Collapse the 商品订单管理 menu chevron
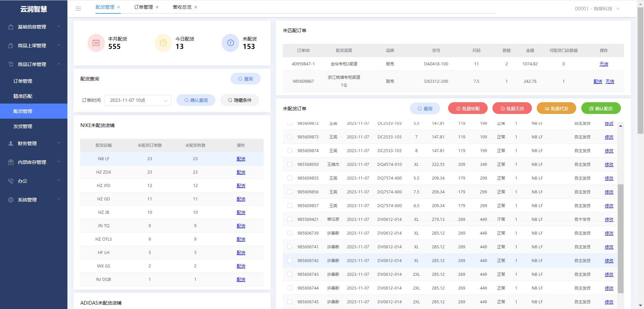 click(59, 64)
